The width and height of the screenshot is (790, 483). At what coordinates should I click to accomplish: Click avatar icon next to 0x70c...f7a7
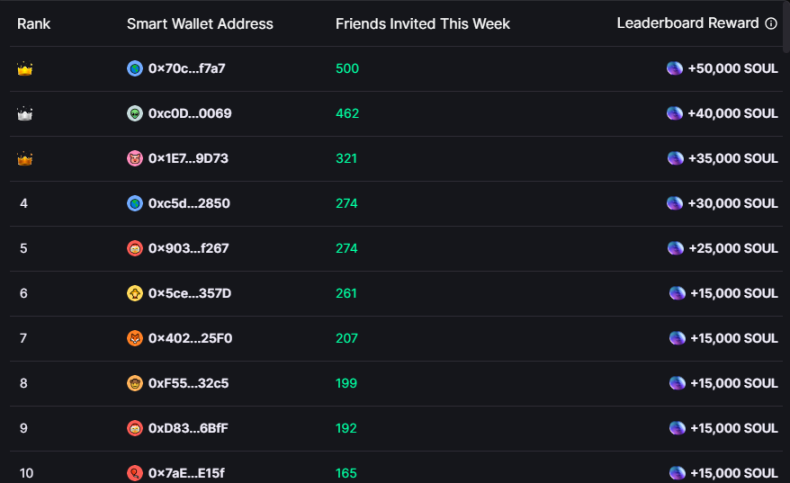click(135, 69)
